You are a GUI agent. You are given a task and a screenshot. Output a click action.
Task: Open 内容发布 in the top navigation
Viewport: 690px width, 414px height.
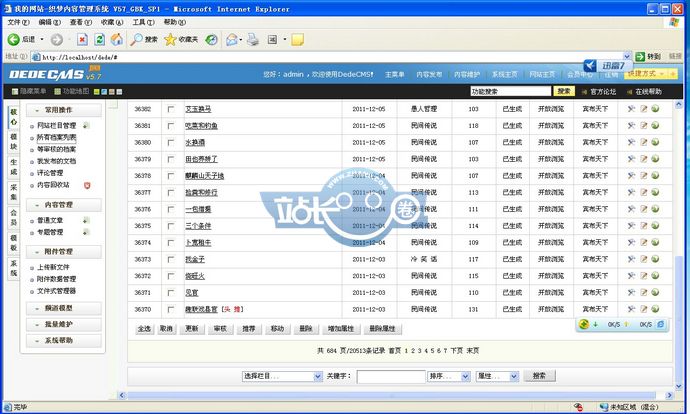pyautogui.click(x=429, y=74)
